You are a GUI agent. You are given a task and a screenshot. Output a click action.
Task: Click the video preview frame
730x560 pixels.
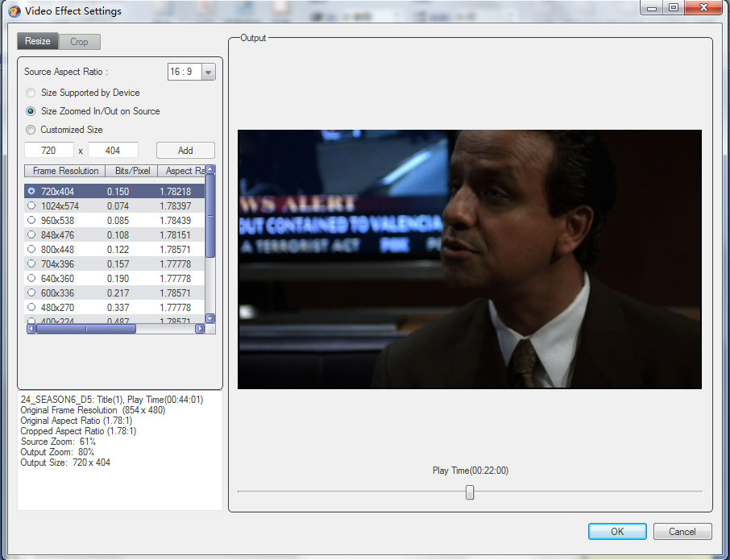469,259
